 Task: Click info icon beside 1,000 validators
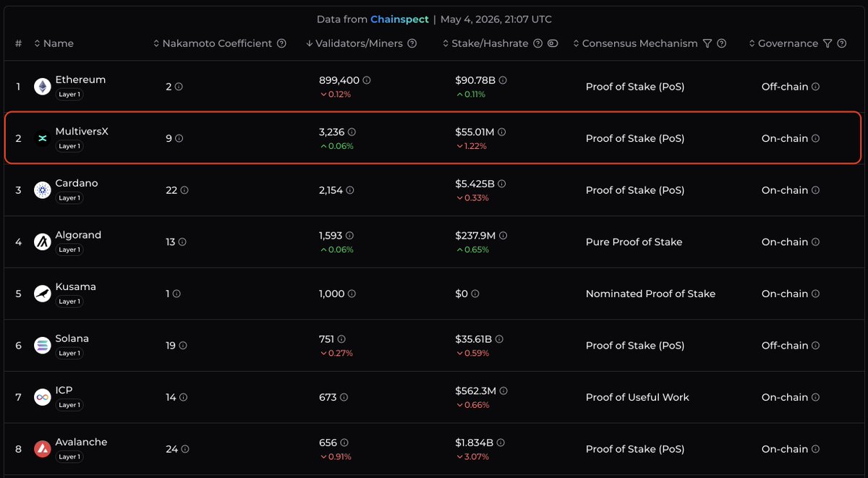(351, 294)
